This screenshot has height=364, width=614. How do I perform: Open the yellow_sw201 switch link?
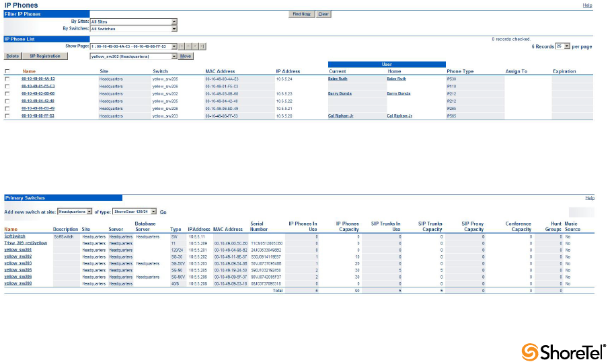pos(18,250)
